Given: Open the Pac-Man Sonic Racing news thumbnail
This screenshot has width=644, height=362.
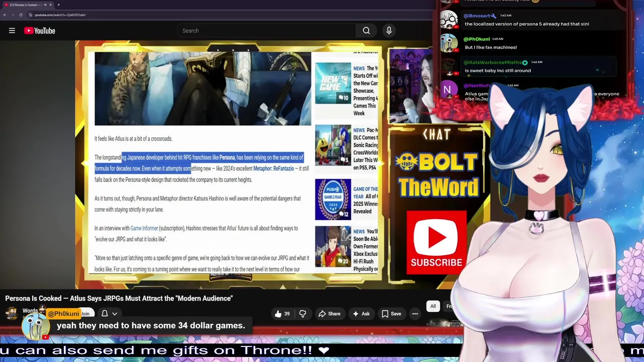Looking at the screenshot, I should pyautogui.click(x=333, y=145).
